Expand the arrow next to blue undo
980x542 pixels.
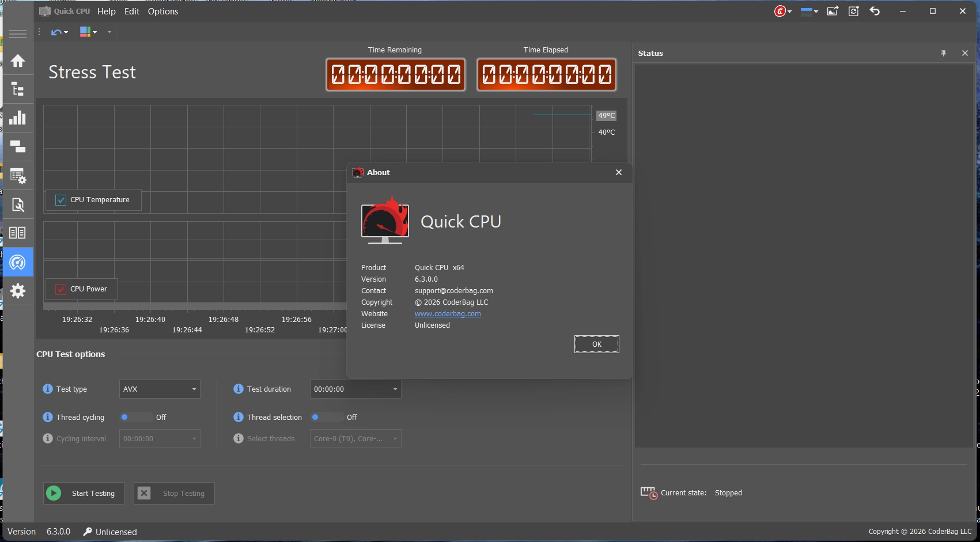tap(66, 32)
